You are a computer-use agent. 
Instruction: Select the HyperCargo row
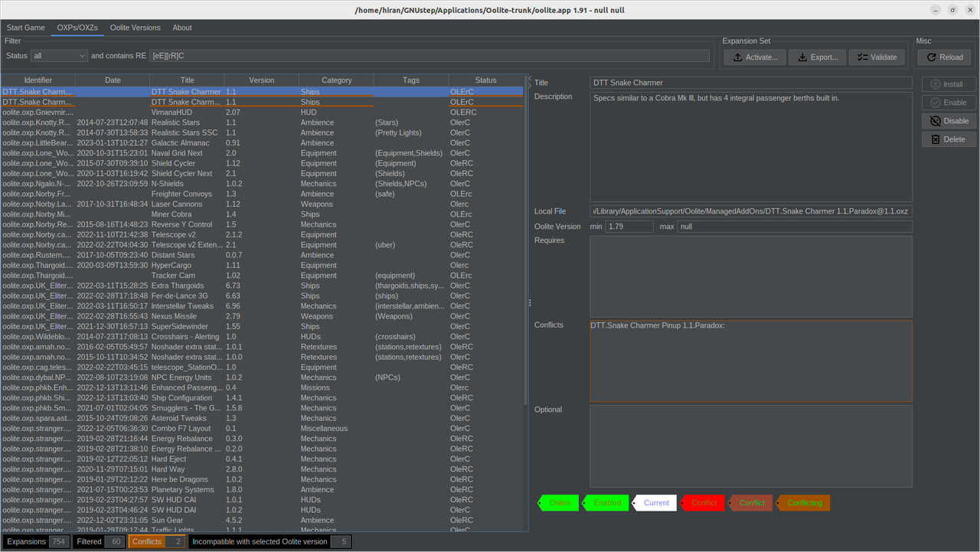pos(262,266)
